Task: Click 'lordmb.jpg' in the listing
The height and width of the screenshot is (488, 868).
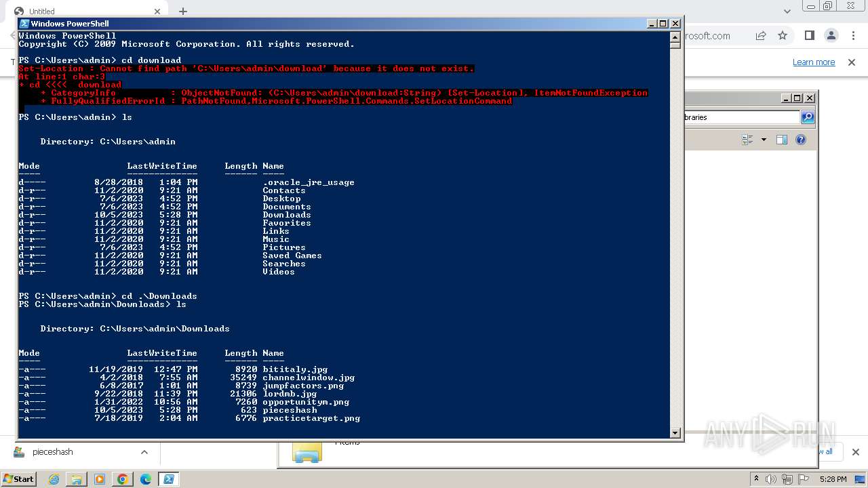Action: (290, 394)
